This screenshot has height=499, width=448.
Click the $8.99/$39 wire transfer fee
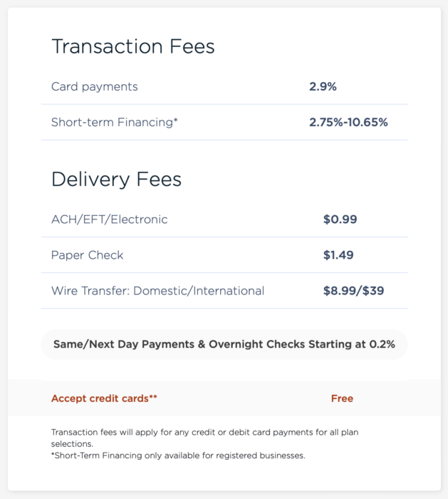tap(353, 291)
